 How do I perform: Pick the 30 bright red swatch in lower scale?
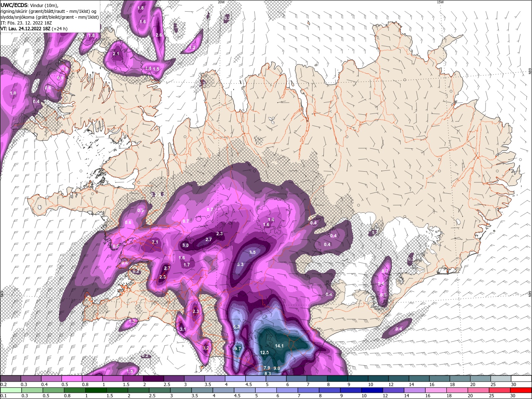(x=521, y=390)
